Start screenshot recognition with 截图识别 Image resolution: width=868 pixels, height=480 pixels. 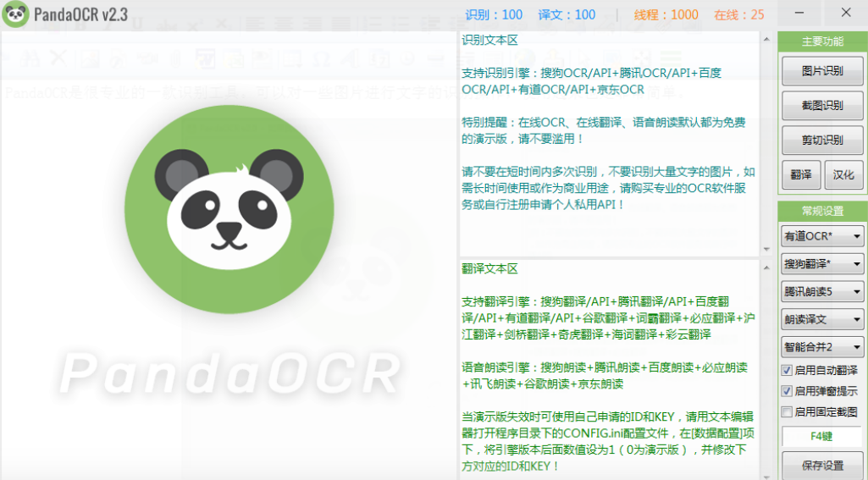822,105
